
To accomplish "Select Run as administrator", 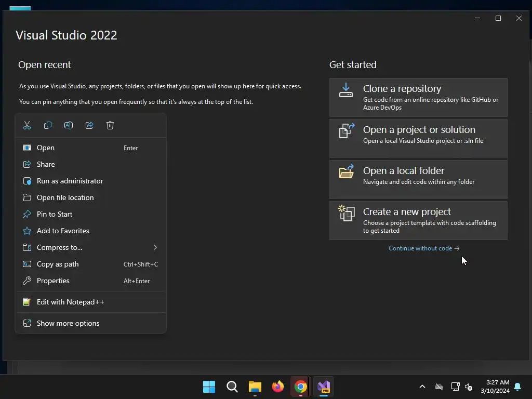I will point(90,181).
